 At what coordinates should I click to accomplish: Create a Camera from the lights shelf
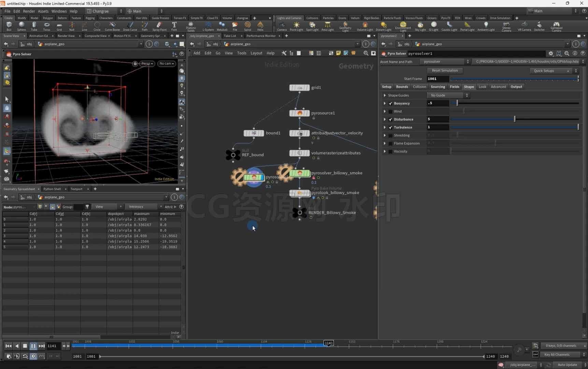[x=282, y=26]
